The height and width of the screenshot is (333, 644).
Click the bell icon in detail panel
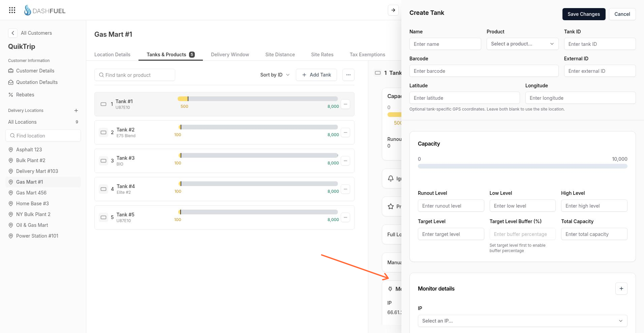point(391,179)
